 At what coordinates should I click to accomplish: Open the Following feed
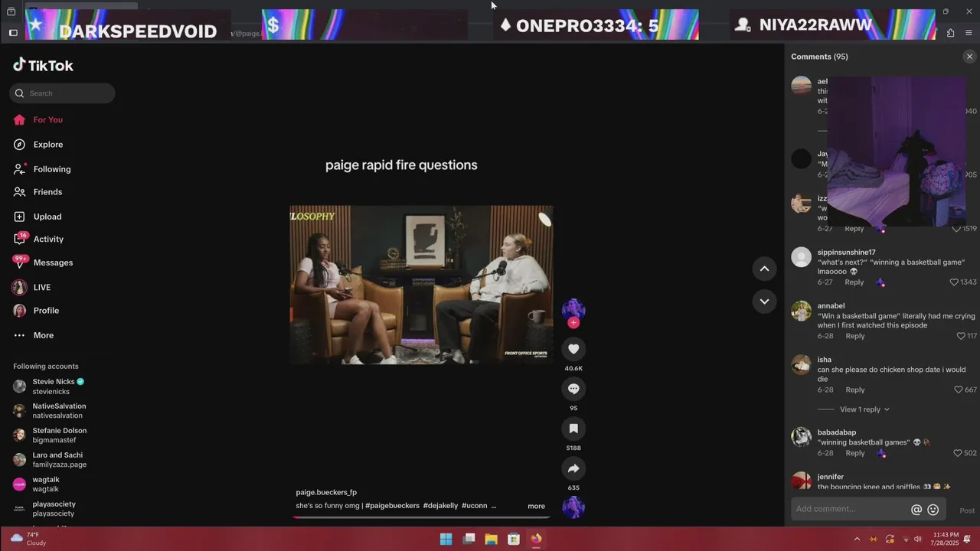[x=51, y=169]
